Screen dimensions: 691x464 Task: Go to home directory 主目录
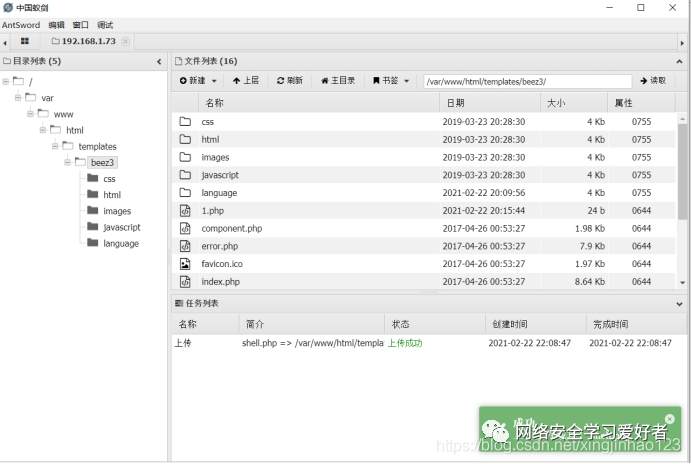point(338,81)
